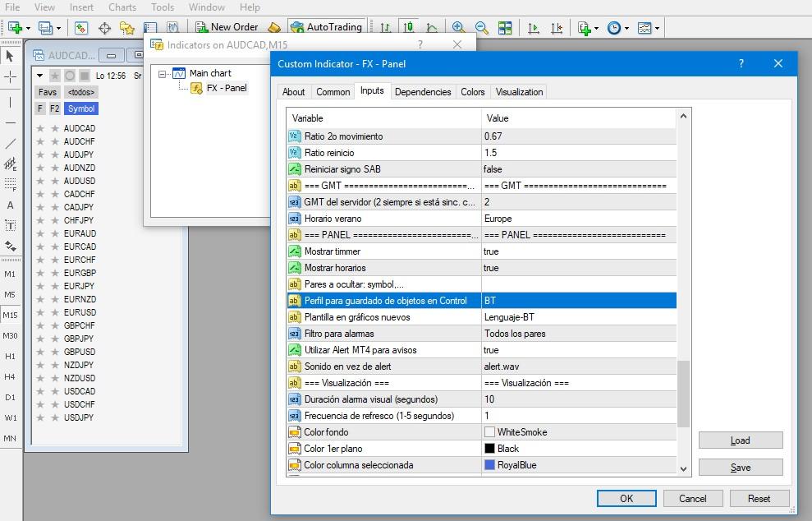812x521 pixels.
Task: Click the Cancel button
Action: point(692,498)
